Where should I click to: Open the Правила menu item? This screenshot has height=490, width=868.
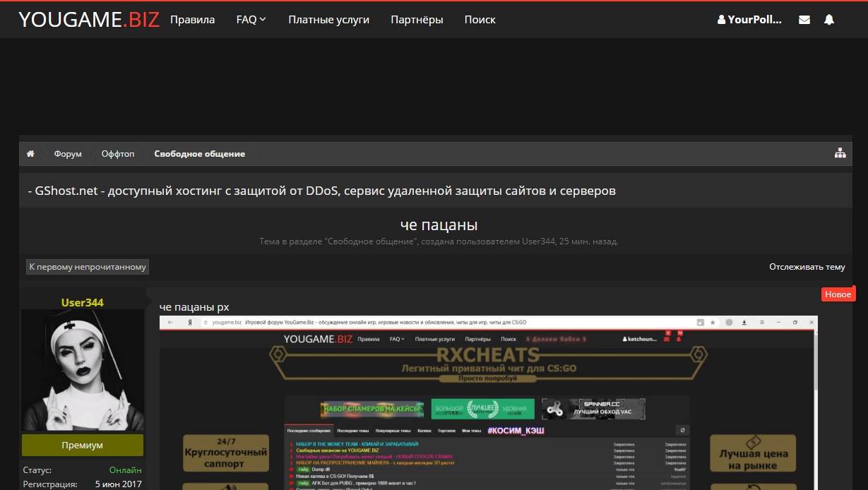click(x=192, y=20)
